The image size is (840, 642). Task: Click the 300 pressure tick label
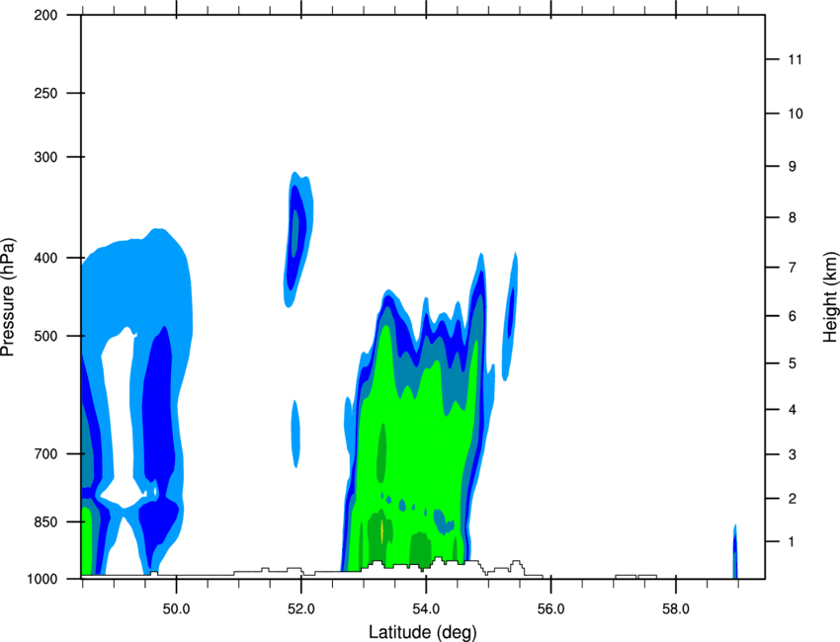(x=45, y=157)
